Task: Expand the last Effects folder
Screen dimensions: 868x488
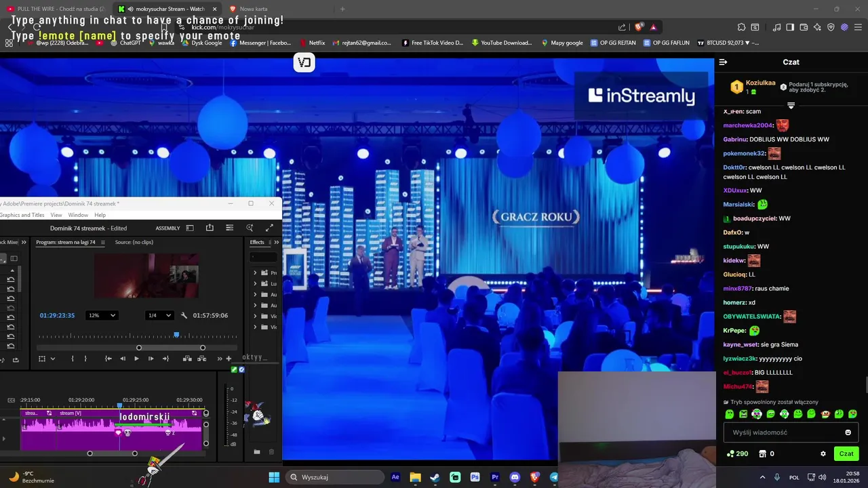Action: pos(255,327)
